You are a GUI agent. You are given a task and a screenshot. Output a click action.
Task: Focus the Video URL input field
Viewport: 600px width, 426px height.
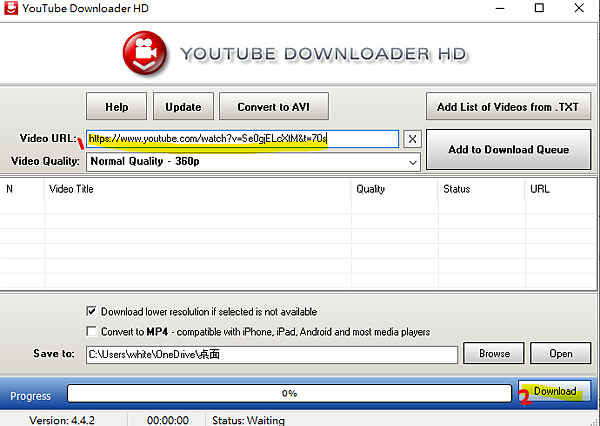[x=242, y=139]
